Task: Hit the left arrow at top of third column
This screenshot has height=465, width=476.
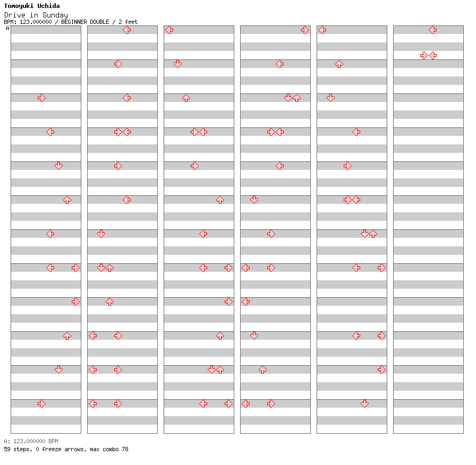Action: (x=169, y=30)
